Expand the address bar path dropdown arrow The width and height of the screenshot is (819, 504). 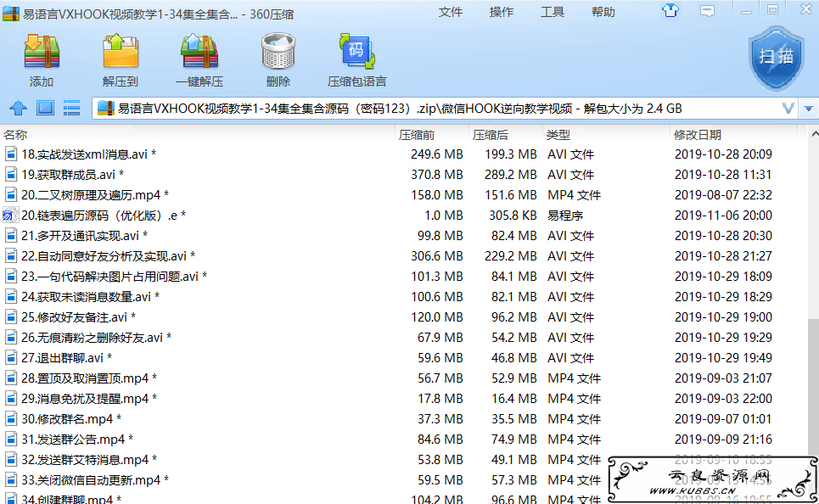point(809,109)
